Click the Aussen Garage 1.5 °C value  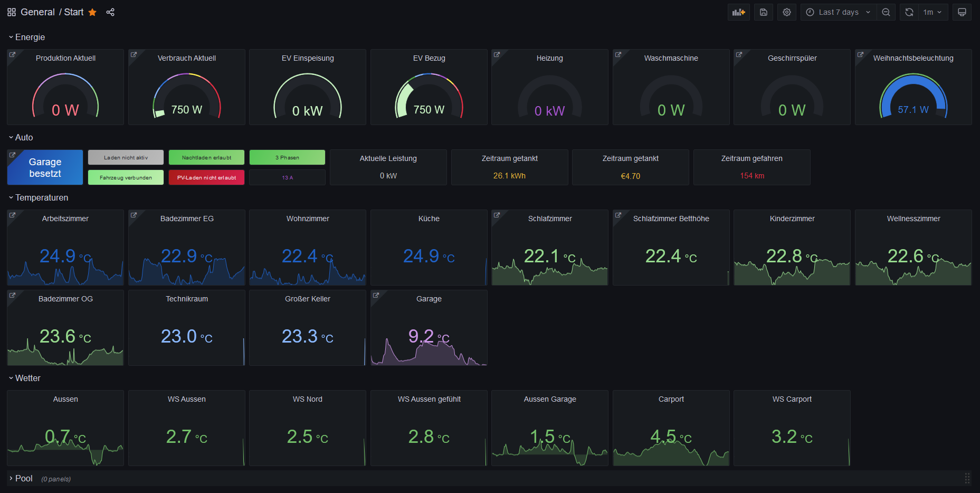point(550,437)
